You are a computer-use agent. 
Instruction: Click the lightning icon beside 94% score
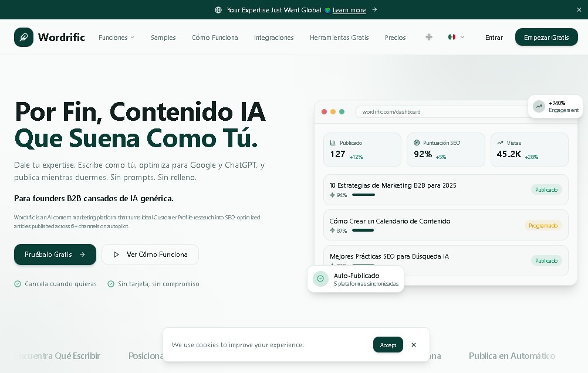coord(332,195)
